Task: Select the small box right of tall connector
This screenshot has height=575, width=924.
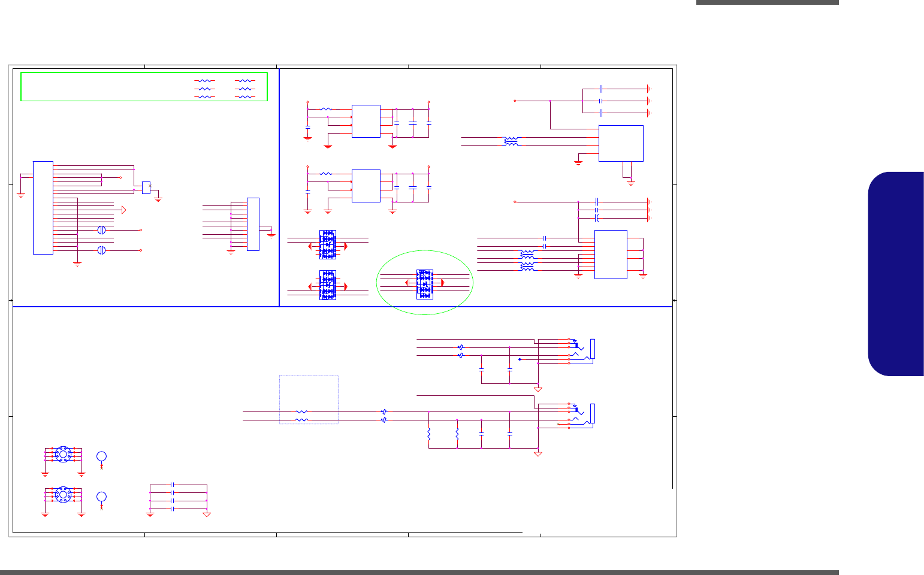Action: [x=146, y=187]
